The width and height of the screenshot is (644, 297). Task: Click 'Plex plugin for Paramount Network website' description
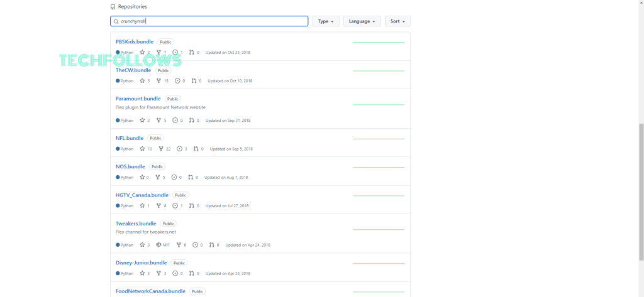tap(160, 107)
